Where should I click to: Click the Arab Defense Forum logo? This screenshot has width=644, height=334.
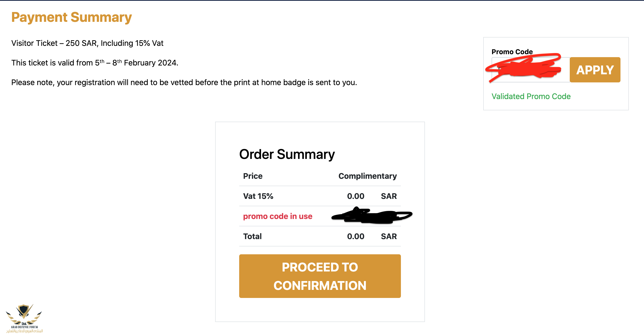point(24,318)
